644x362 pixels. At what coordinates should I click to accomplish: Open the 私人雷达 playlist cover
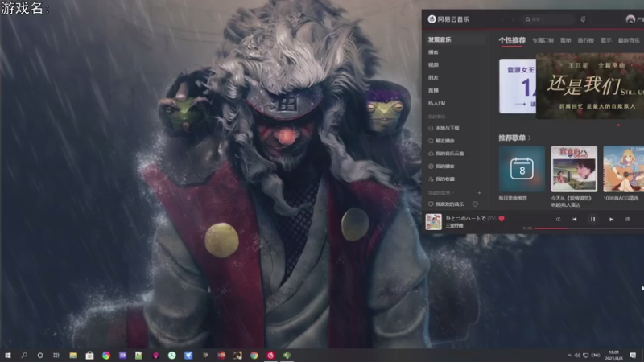point(574,169)
